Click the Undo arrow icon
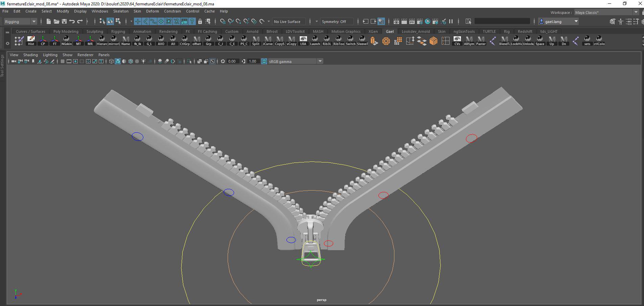 coord(72,21)
